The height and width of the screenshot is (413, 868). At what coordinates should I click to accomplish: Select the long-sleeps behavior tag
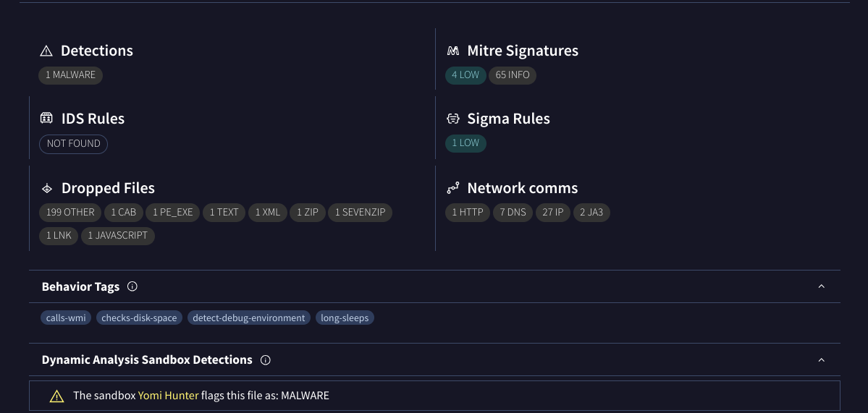tap(345, 318)
